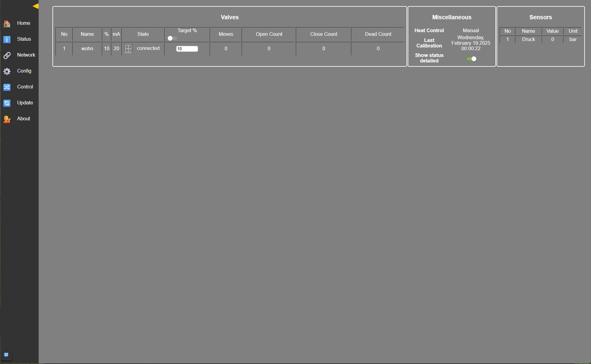Click the Target % input field
This screenshot has height=364, width=591.
[x=187, y=49]
